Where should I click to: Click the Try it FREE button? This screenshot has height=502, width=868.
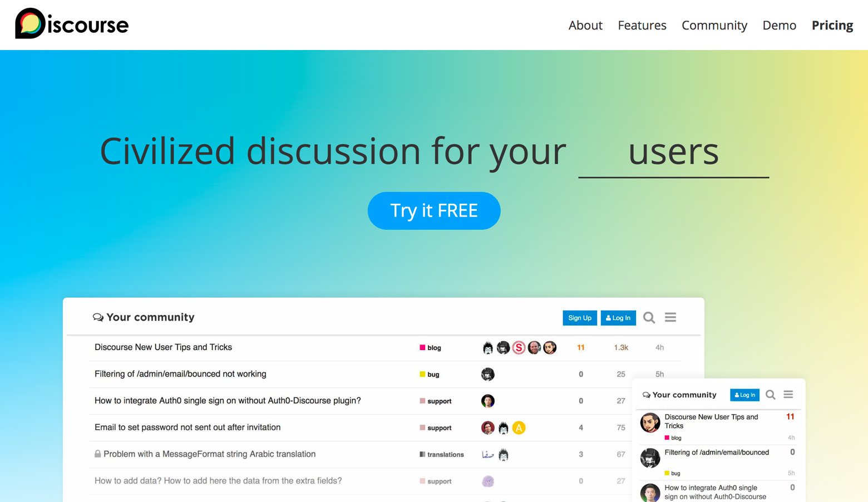434,210
